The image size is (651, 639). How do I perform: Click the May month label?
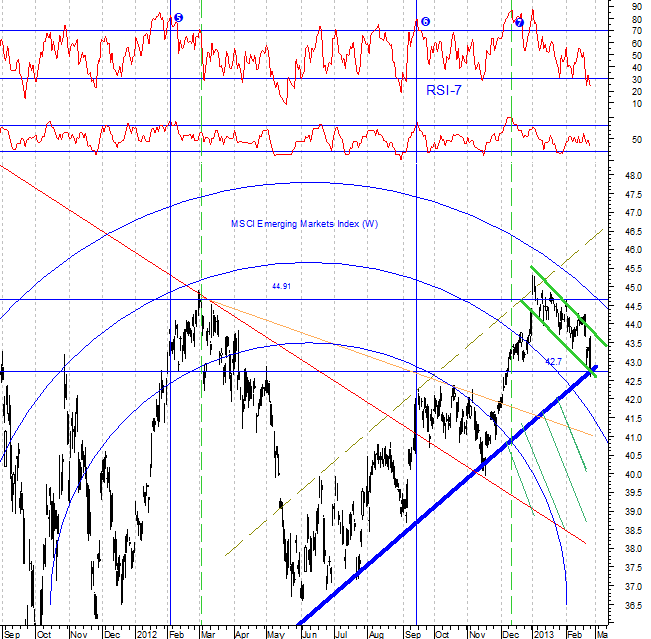276,634
